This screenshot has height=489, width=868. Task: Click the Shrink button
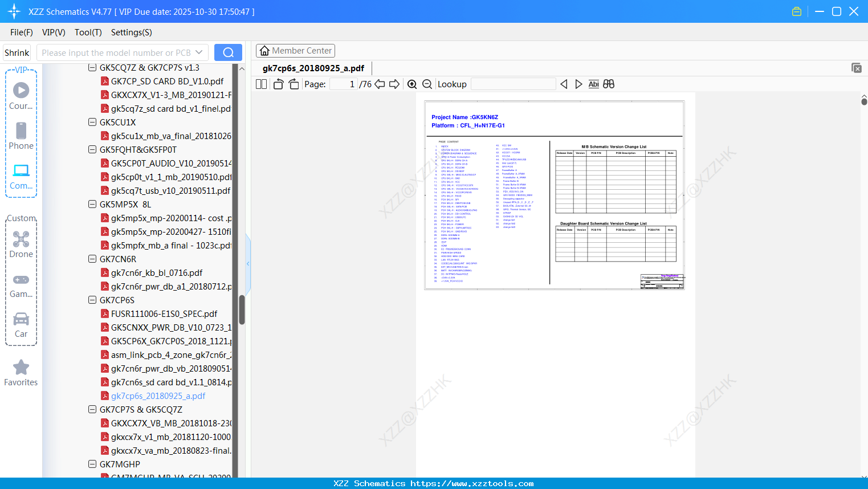[x=17, y=52]
